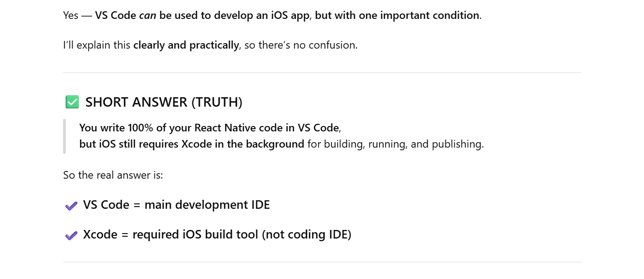The width and height of the screenshot is (644, 279).
Task: Click bold text "clearly and practically"
Action: 186,45
